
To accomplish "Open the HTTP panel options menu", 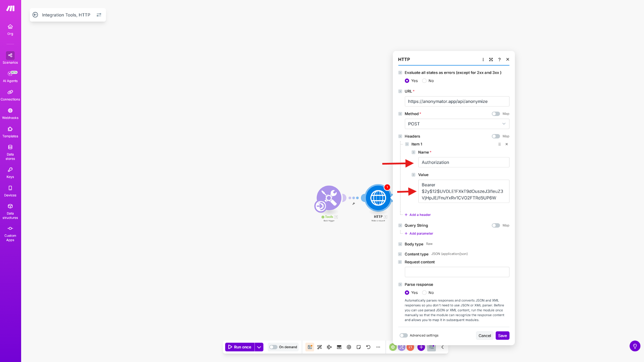I will [483, 59].
